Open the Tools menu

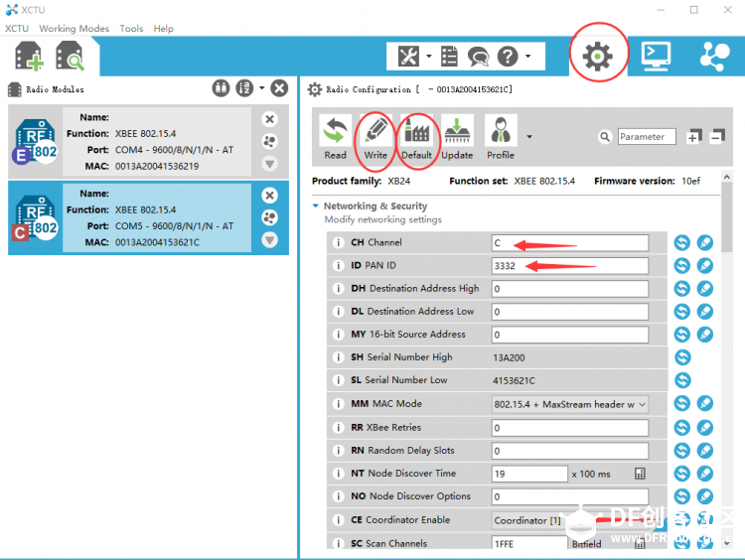point(131,29)
